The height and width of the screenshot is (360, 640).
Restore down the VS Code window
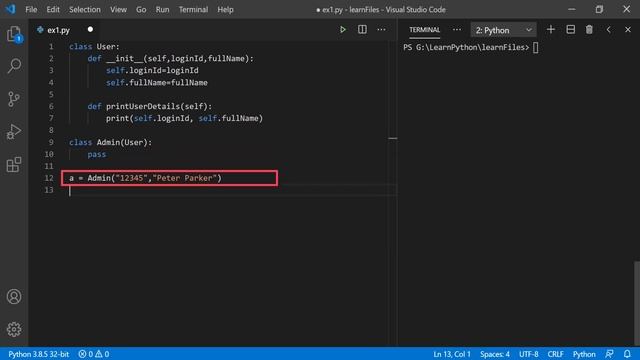(x=599, y=9)
